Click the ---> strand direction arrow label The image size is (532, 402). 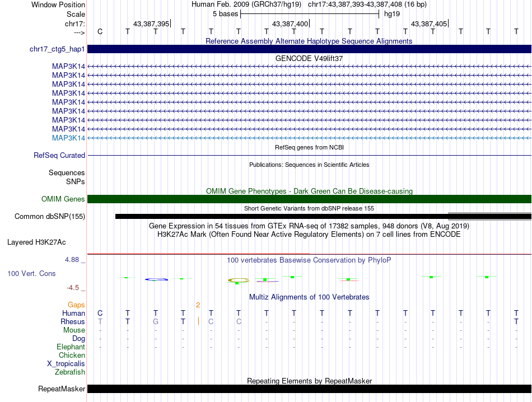pos(80,32)
